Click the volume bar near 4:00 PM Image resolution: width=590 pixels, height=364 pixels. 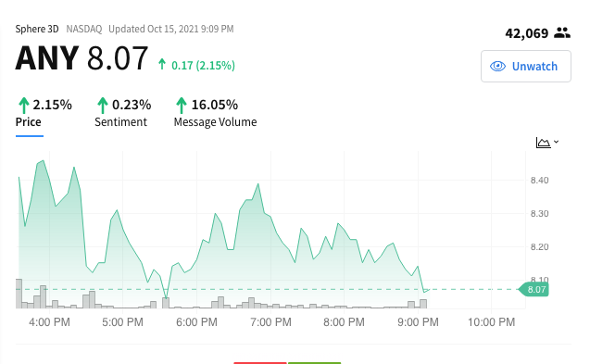(x=44, y=296)
